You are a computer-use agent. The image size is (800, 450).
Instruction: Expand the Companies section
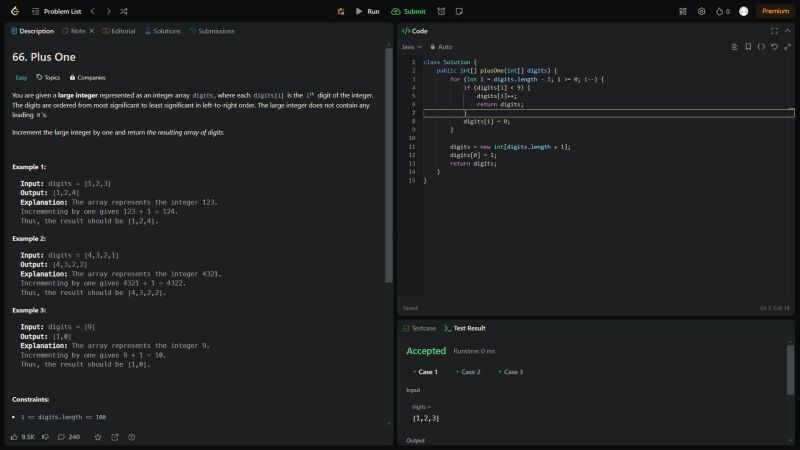[87, 78]
